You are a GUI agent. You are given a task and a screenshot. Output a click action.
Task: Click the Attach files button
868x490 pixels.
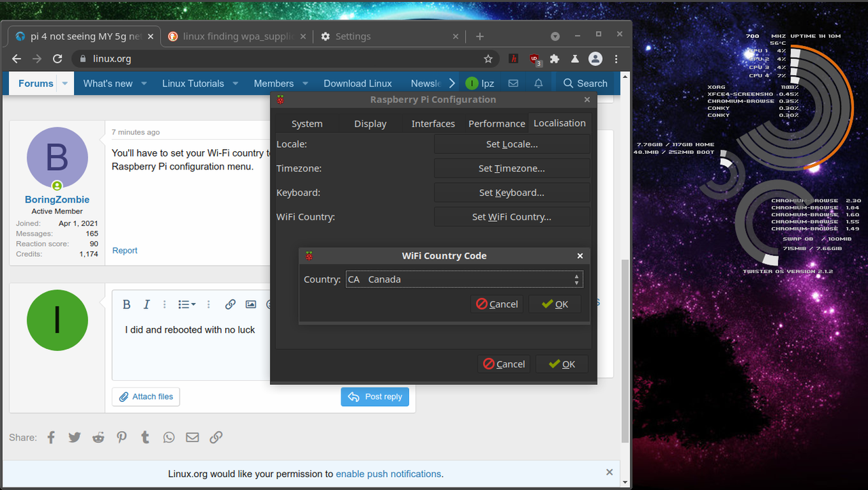click(146, 396)
